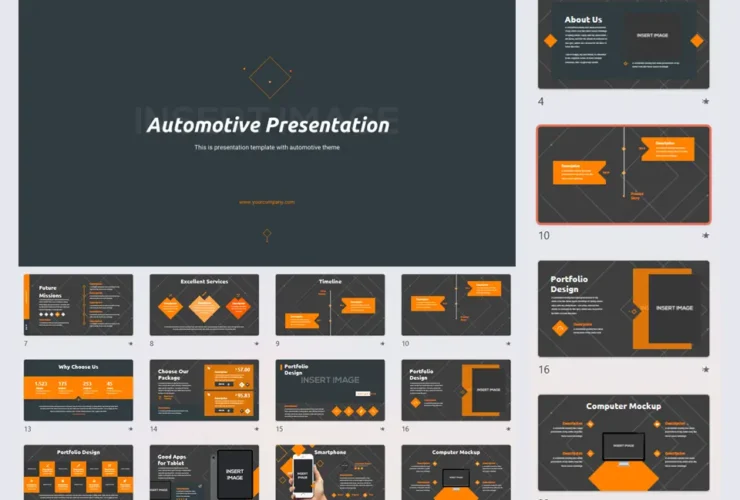Click the star under the red-bordered slide 10

click(x=706, y=235)
